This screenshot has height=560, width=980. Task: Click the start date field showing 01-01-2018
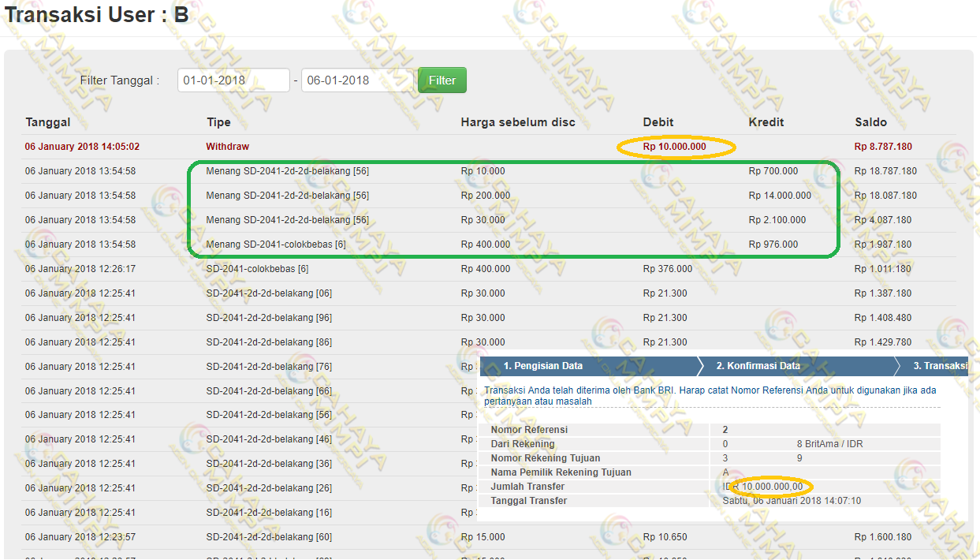(x=233, y=80)
